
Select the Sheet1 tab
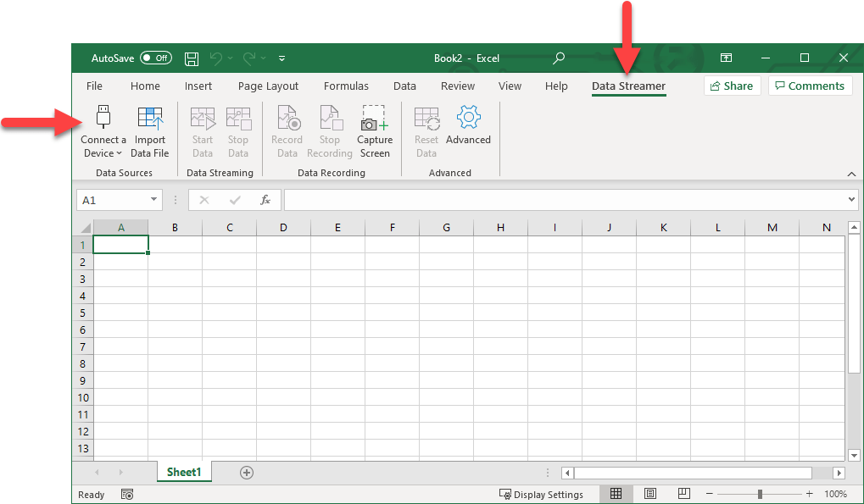click(x=184, y=472)
